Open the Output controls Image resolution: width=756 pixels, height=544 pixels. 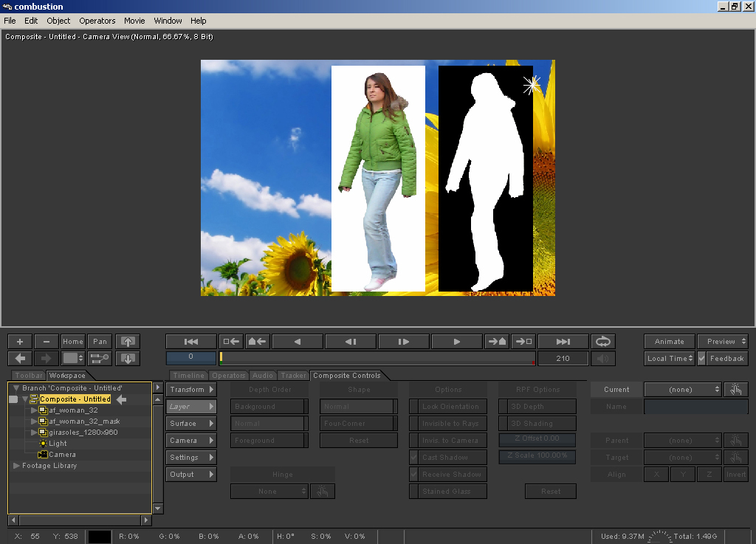191,474
